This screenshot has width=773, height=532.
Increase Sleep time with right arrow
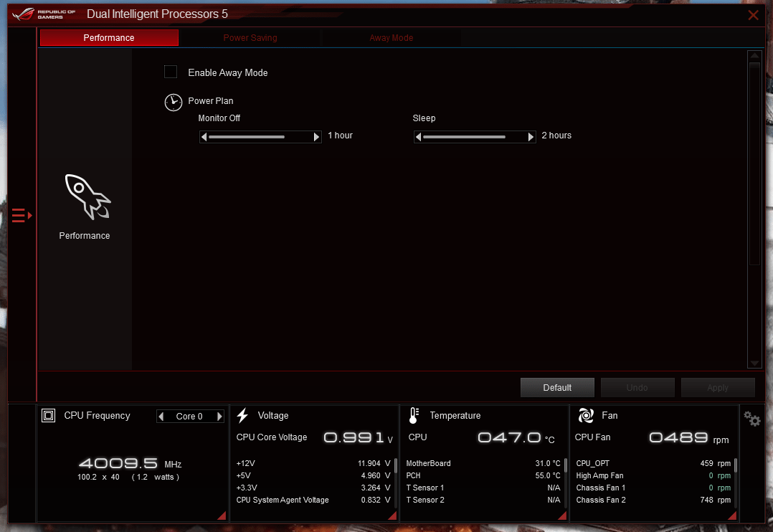point(531,137)
